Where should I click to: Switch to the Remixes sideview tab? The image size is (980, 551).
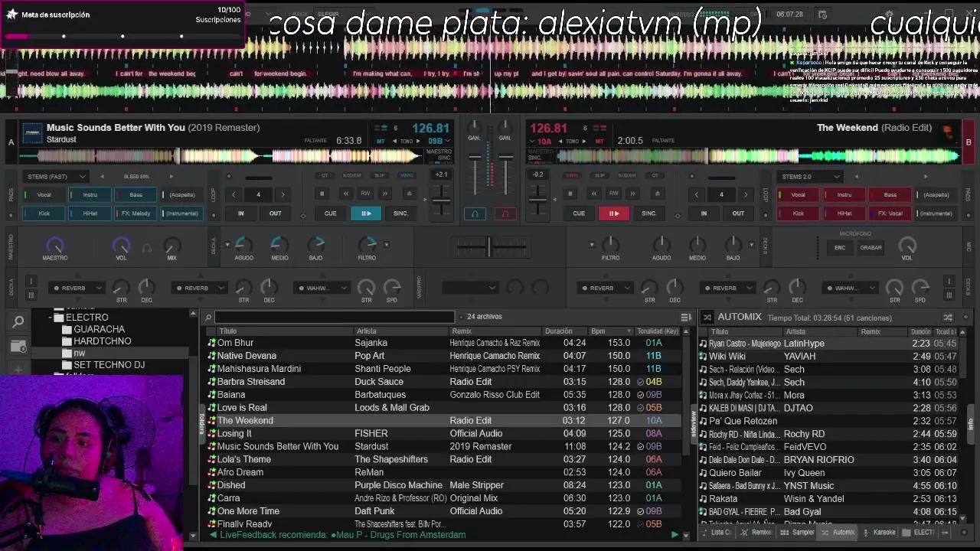(758, 533)
